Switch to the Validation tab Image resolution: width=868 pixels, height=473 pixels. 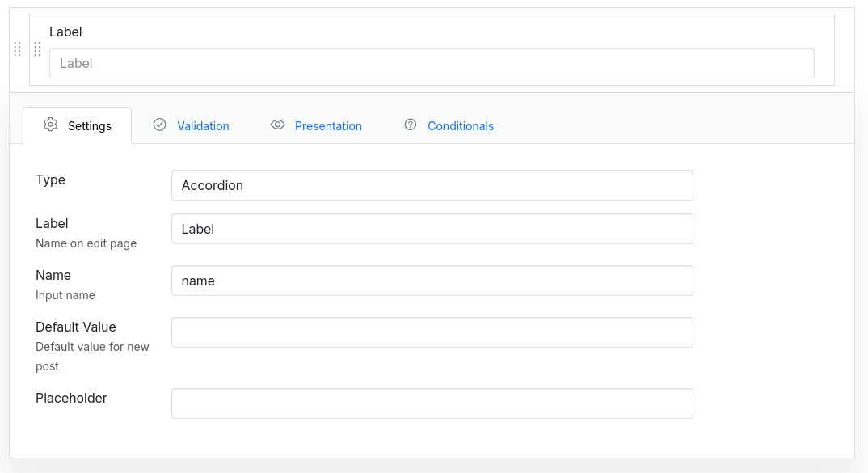pos(203,126)
